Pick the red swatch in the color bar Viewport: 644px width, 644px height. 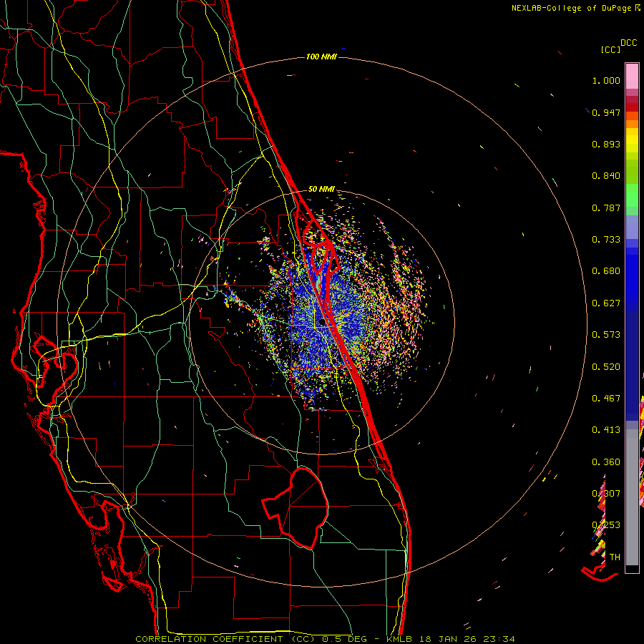pyautogui.click(x=632, y=107)
